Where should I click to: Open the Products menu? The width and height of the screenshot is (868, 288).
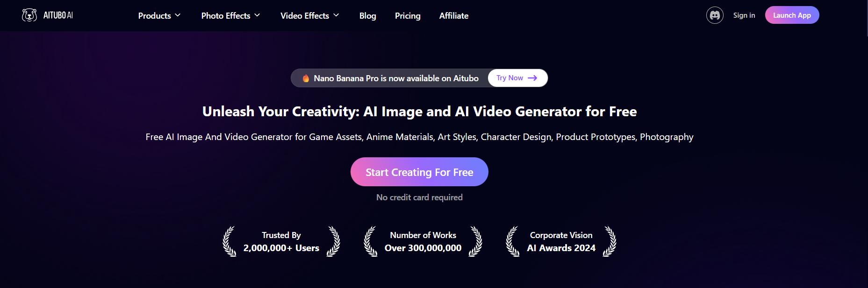point(159,15)
